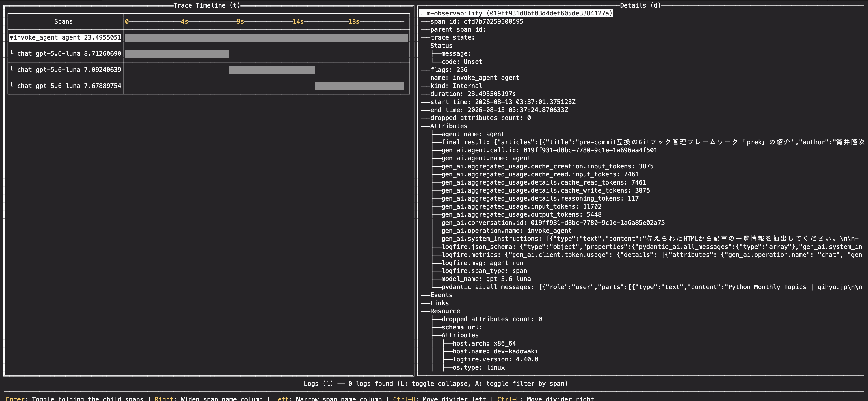Select the code: Unset status line
This screenshot has width=868, height=401.
tap(462, 62)
